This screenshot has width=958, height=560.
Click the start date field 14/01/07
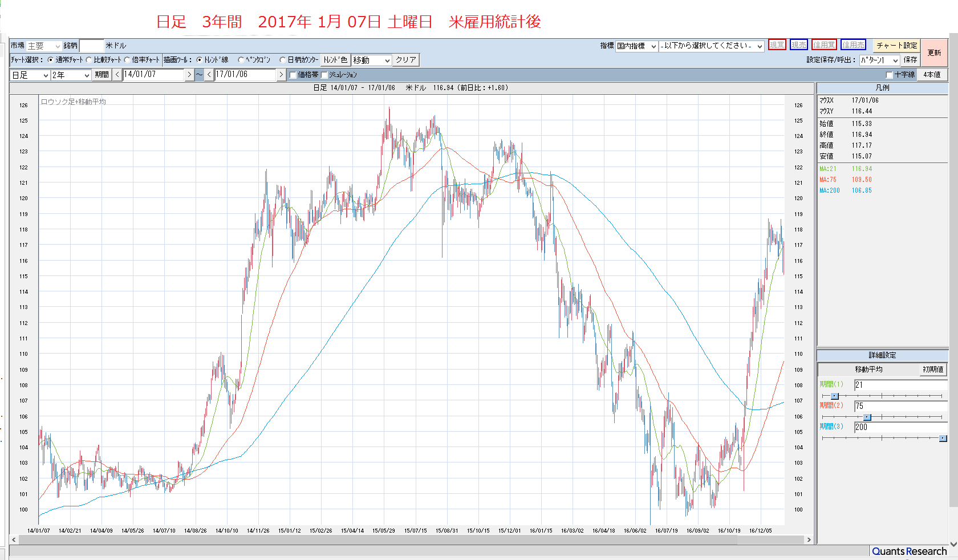153,75
